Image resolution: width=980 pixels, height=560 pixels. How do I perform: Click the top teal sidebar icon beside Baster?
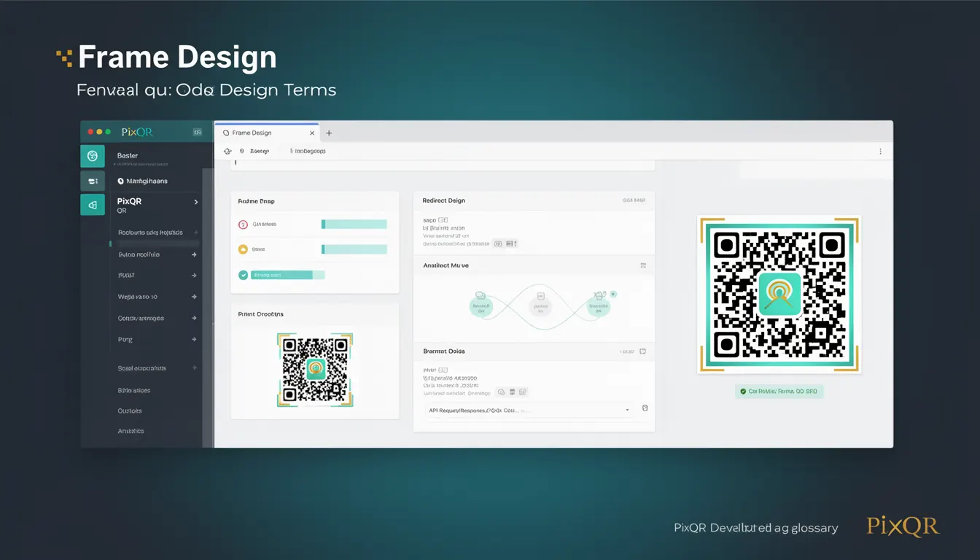coord(93,156)
